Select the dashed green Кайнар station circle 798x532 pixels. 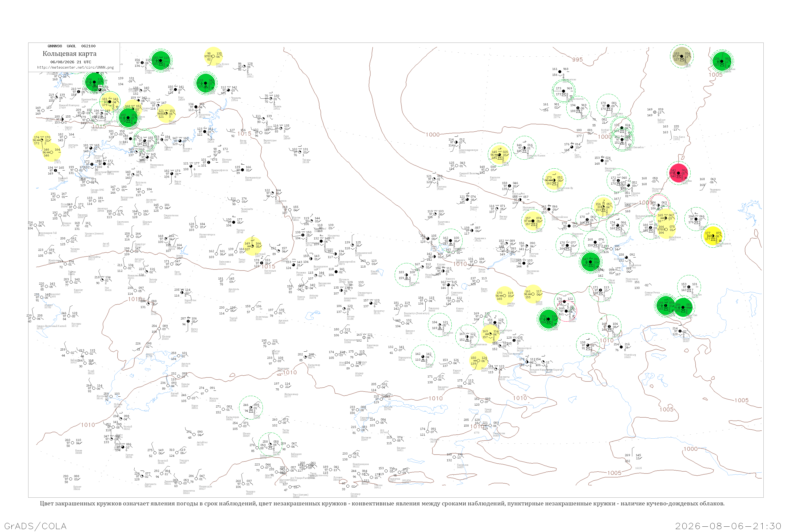click(423, 357)
